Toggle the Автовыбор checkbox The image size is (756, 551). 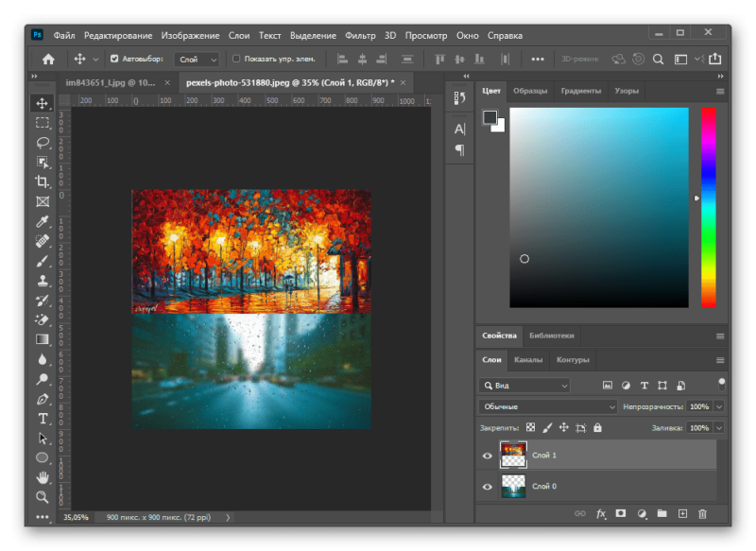[x=114, y=59]
